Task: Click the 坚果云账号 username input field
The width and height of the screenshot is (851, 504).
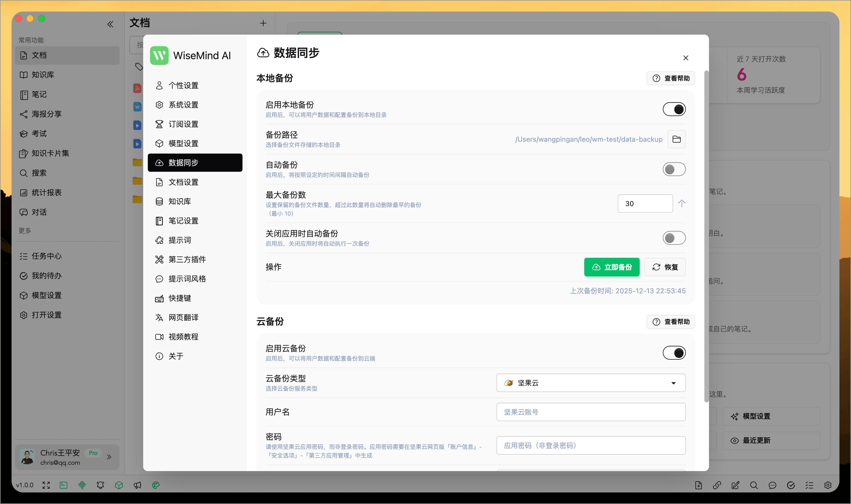Action: tap(591, 412)
